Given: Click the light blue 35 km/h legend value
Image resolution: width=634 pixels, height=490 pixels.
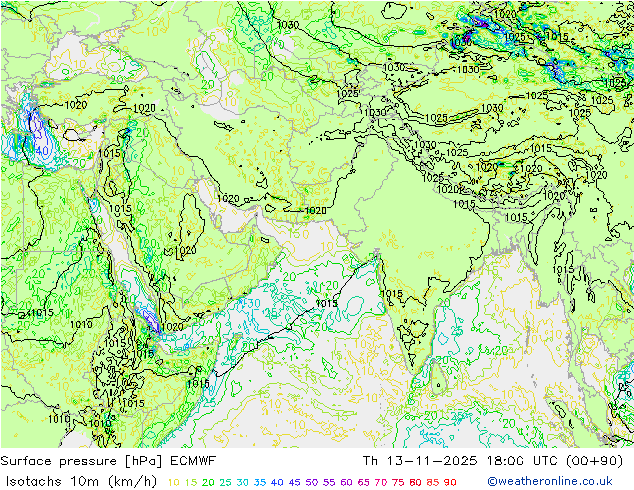Looking at the screenshot, I should click(260, 482).
